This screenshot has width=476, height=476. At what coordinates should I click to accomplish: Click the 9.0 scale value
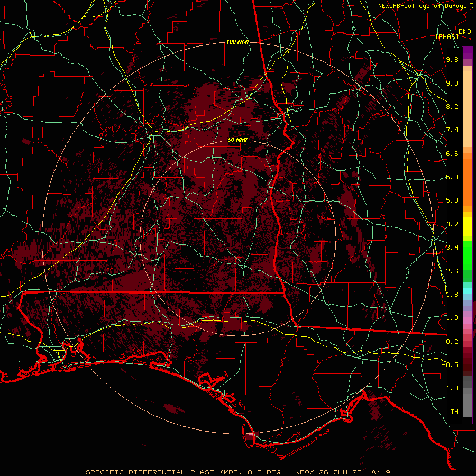pos(452,83)
